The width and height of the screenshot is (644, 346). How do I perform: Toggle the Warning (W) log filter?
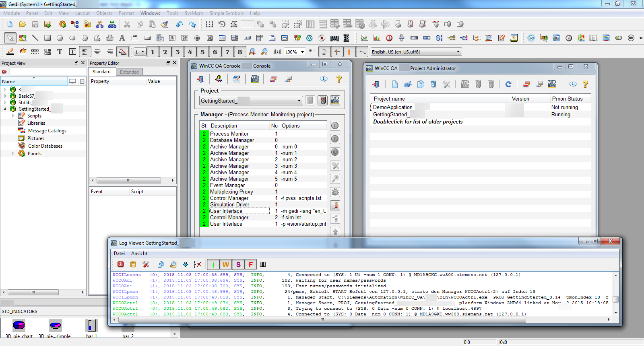coord(225,264)
